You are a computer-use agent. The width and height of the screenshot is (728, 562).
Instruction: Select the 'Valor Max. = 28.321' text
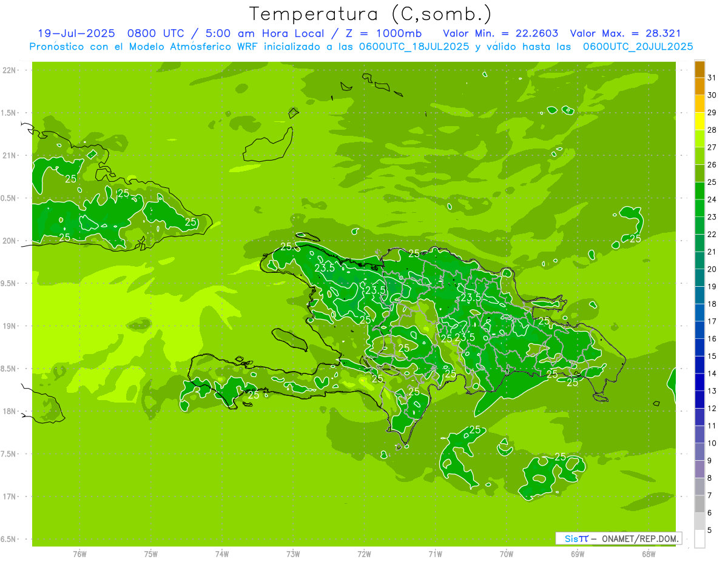click(625, 33)
